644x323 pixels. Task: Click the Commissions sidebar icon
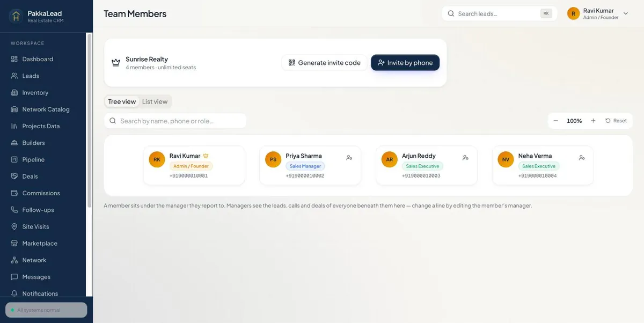click(14, 193)
